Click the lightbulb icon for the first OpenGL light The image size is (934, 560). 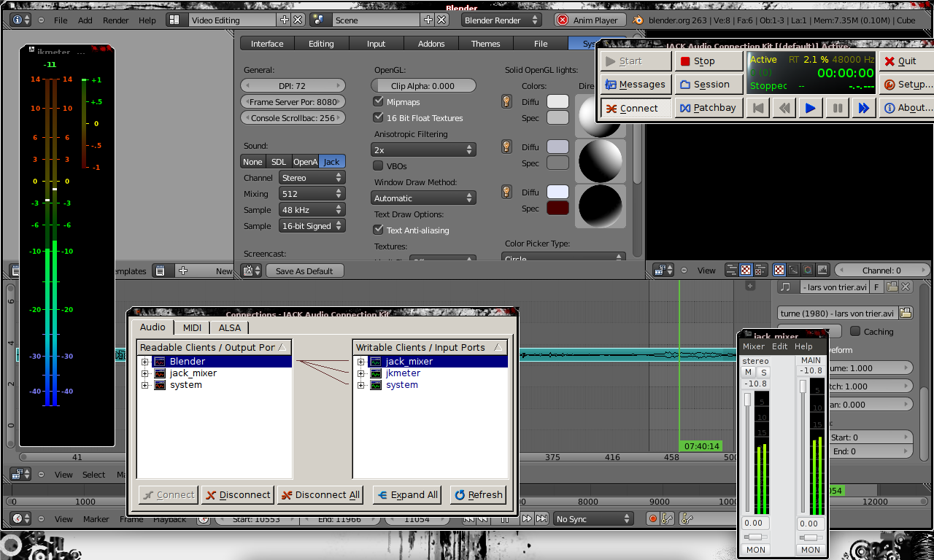(506, 101)
